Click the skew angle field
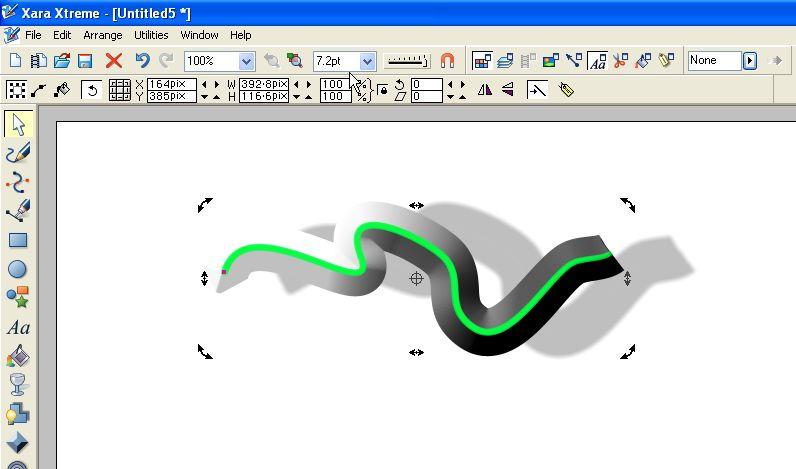Image resolution: width=796 pixels, height=469 pixels. 427,96
